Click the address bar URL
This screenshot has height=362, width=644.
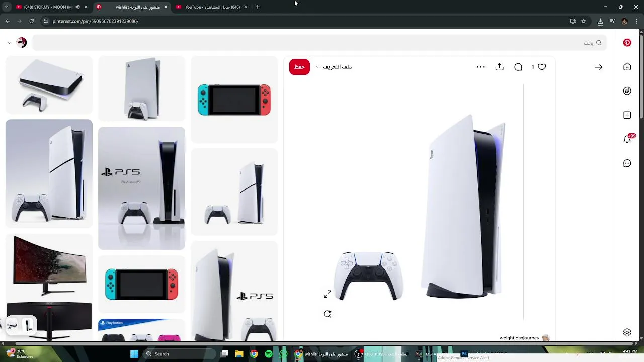click(x=96, y=21)
